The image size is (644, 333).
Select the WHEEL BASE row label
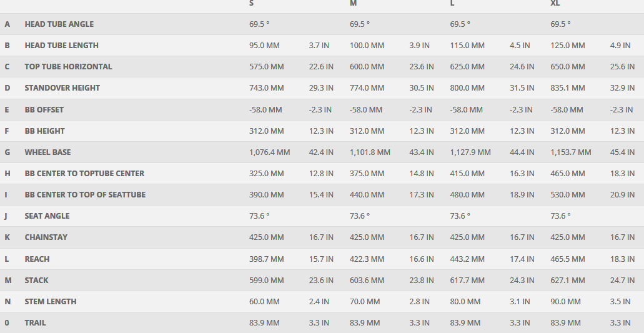coord(47,152)
